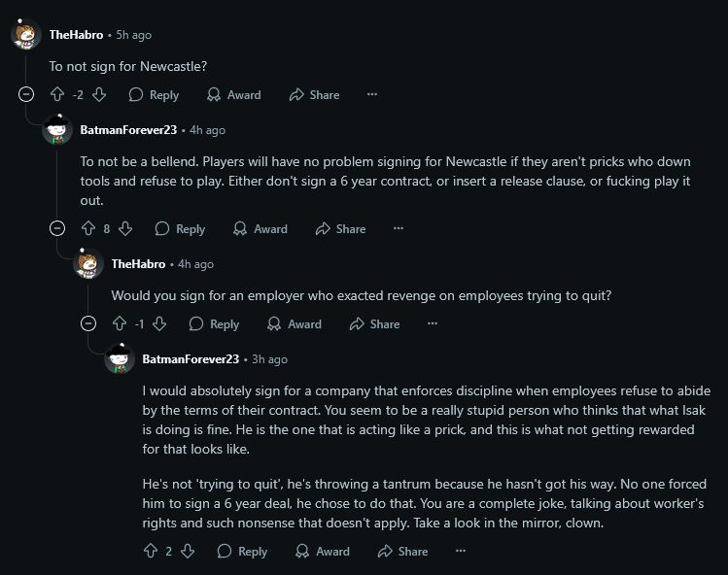Upvote BatmanForever23's last comment with 2 points

(151, 552)
